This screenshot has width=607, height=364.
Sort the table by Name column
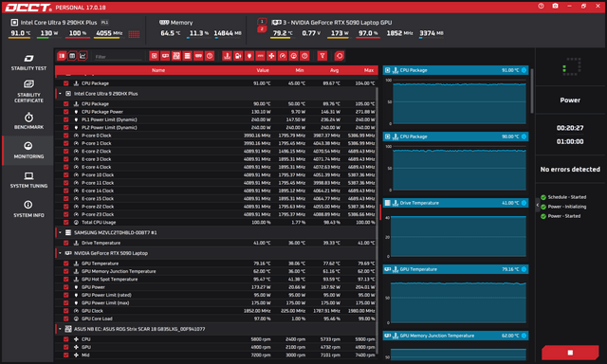pos(158,70)
